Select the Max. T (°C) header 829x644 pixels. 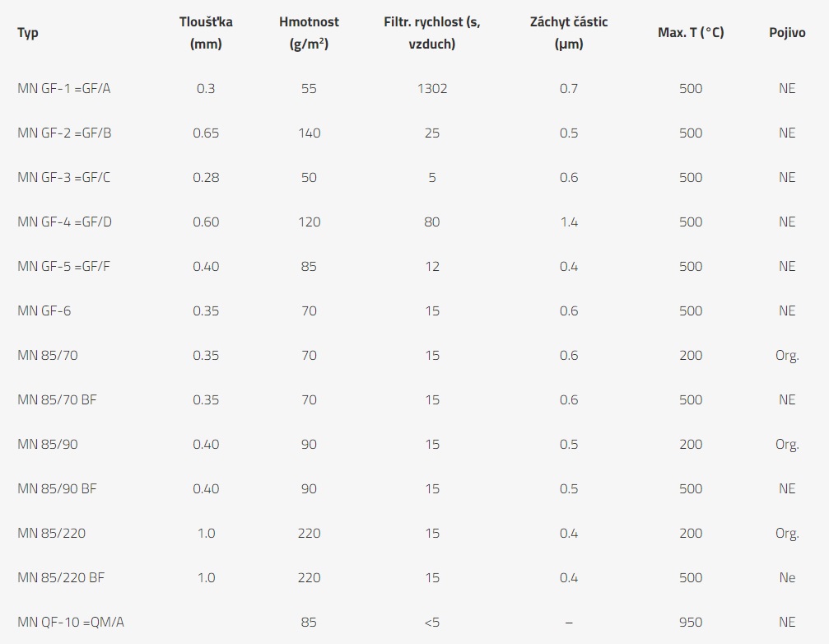(691, 33)
